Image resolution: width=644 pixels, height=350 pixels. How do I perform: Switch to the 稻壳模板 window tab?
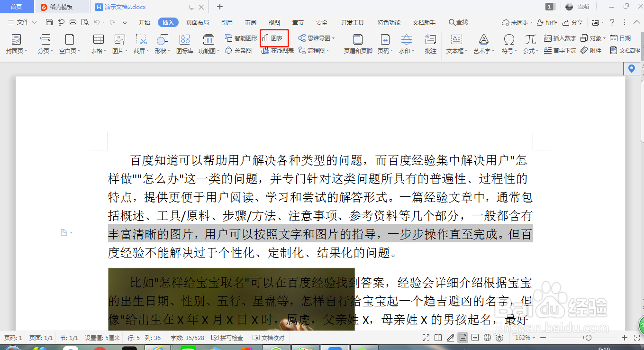[62, 7]
